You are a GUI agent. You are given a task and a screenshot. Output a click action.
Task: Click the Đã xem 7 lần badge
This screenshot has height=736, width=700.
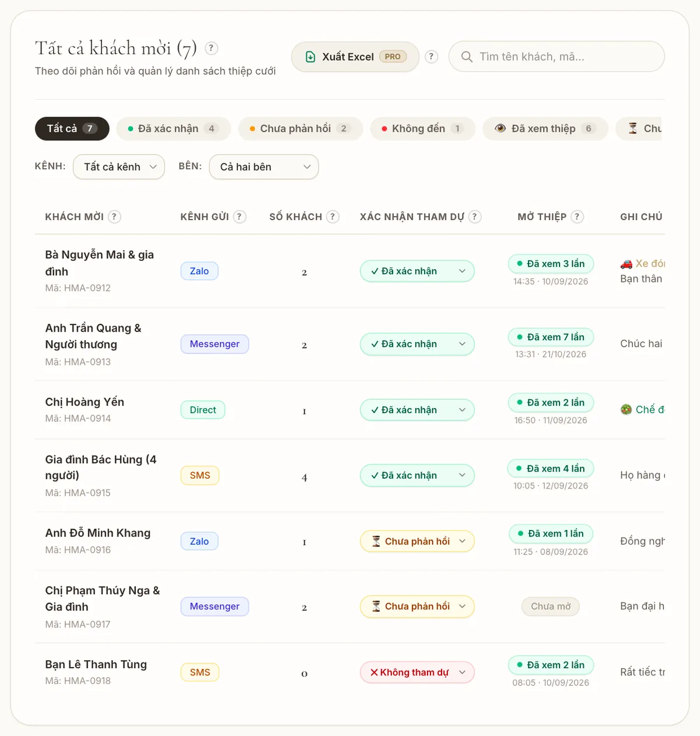pyautogui.click(x=551, y=337)
